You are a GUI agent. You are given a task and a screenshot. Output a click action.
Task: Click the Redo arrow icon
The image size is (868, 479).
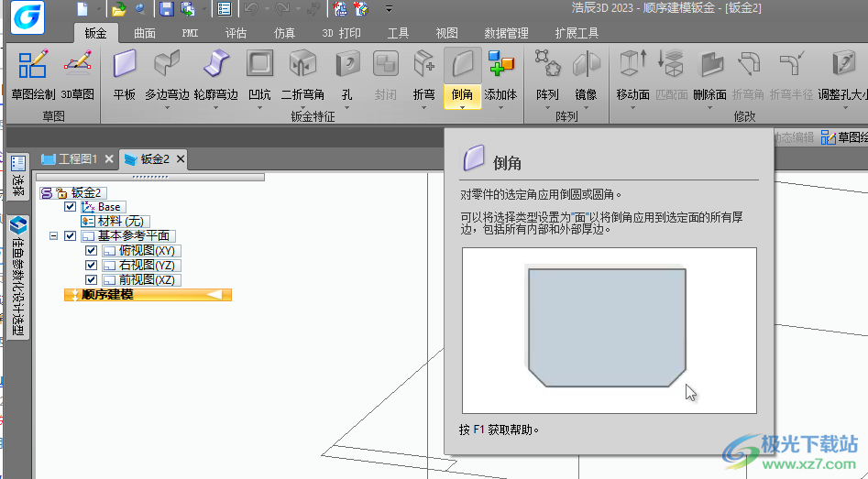[282, 9]
